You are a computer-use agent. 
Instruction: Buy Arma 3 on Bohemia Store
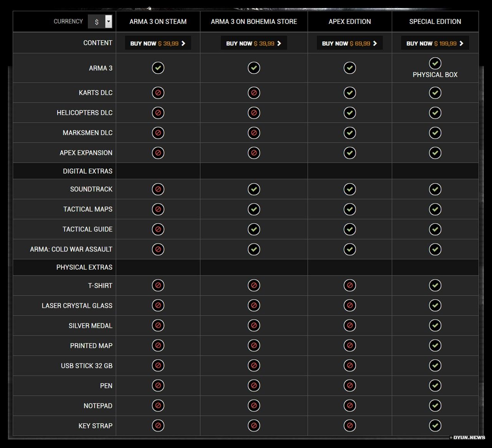[254, 43]
